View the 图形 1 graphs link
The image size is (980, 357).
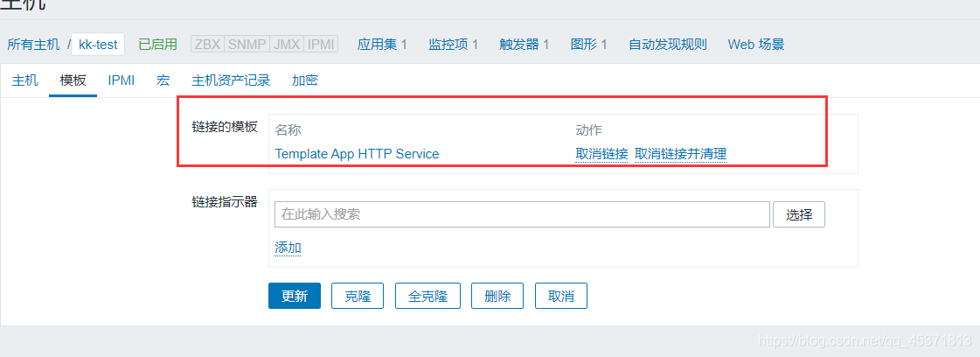(588, 44)
